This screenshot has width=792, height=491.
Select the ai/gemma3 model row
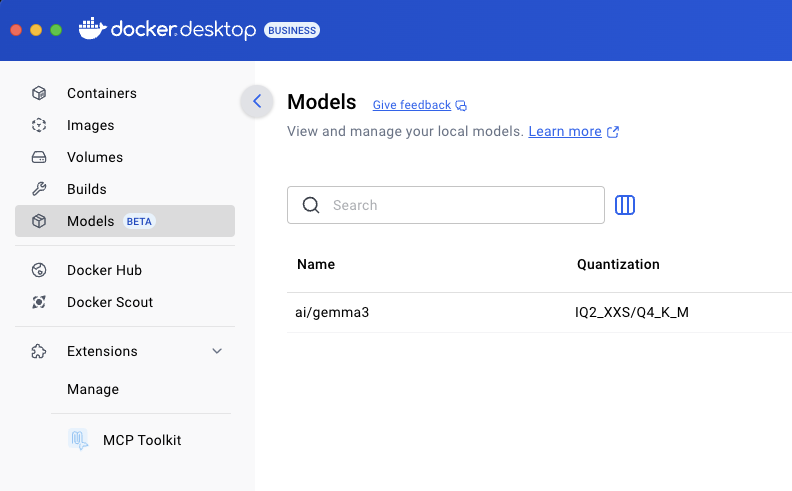539,312
